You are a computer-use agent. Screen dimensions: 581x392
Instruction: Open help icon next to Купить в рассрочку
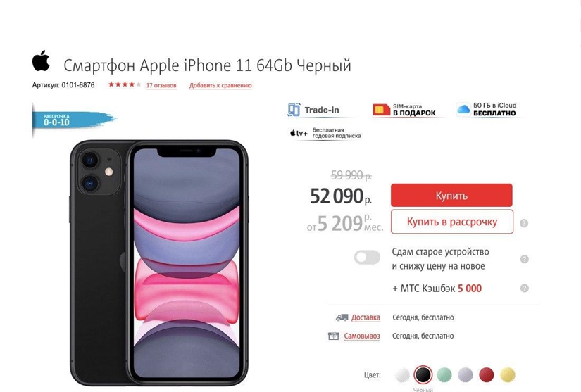click(524, 223)
